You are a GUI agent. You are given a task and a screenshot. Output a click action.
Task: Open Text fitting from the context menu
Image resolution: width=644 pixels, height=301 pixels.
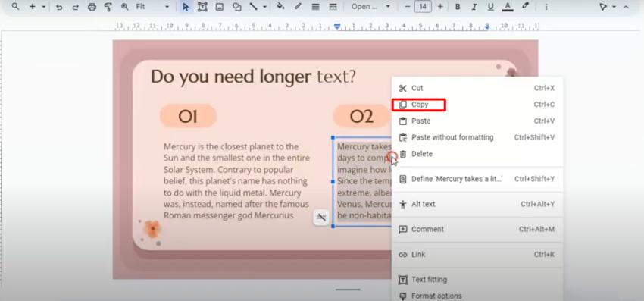pos(477,280)
